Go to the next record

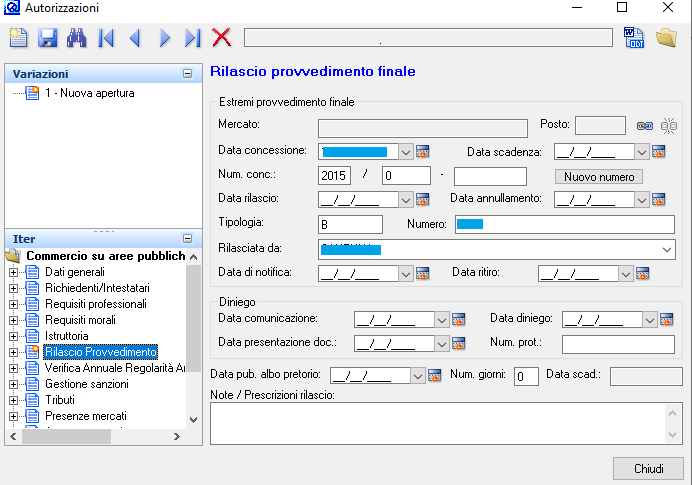(x=165, y=38)
